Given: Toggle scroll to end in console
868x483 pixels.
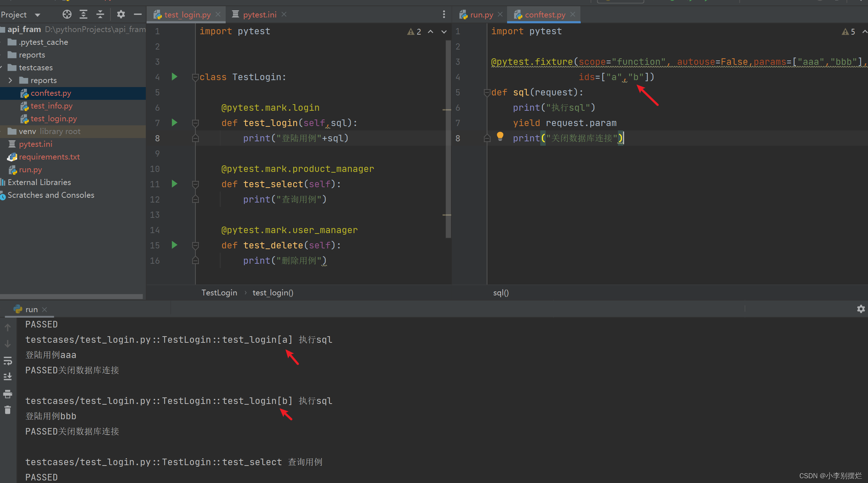Looking at the screenshot, I should click(x=8, y=377).
